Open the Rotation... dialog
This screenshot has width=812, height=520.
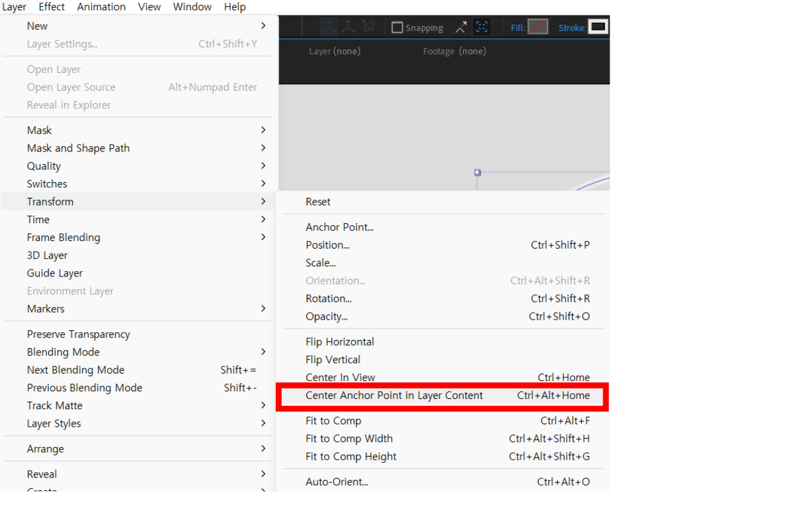coord(442,298)
